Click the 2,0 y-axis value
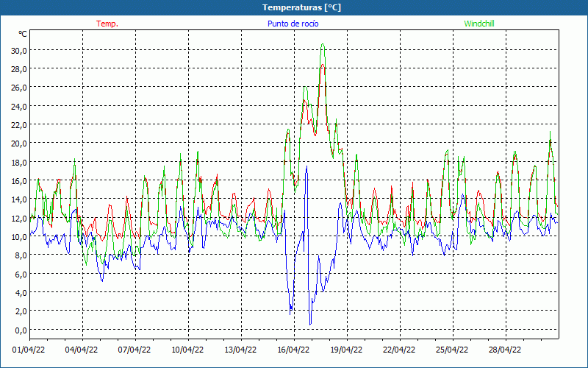The height and width of the screenshot is (368, 588). tap(21, 311)
